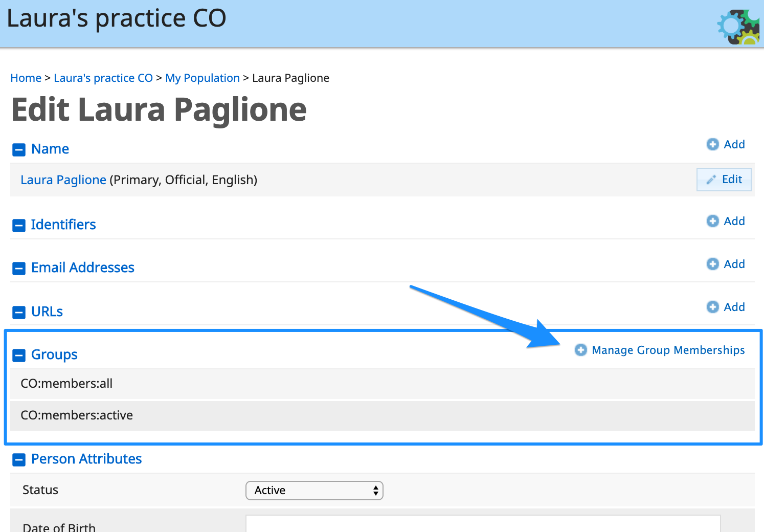The image size is (764, 532).
Task: Open Laura's practice CO breadcrumb link
Action: point(103,78)
